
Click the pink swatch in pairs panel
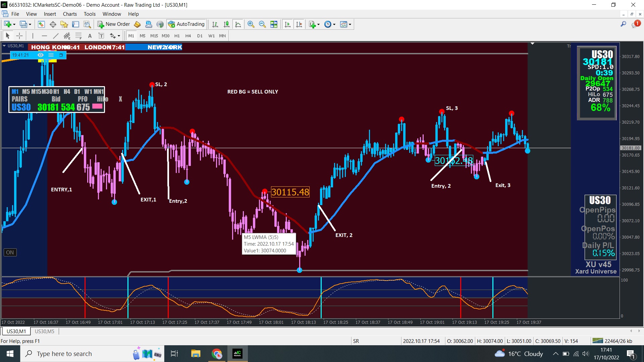[97, 107]
